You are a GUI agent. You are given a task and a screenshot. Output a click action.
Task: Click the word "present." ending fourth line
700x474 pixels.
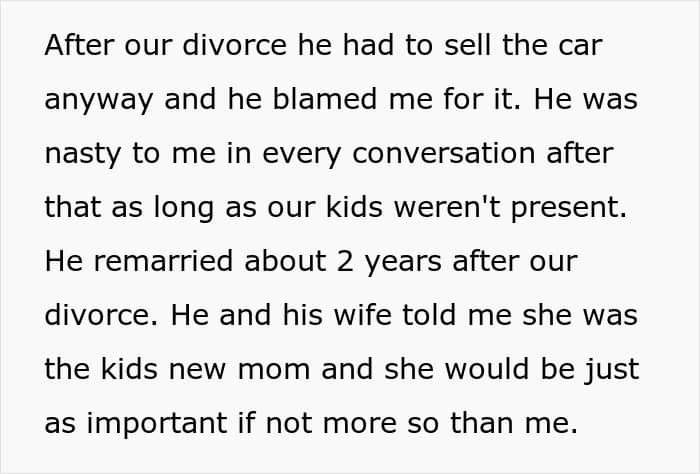[569, 209]
